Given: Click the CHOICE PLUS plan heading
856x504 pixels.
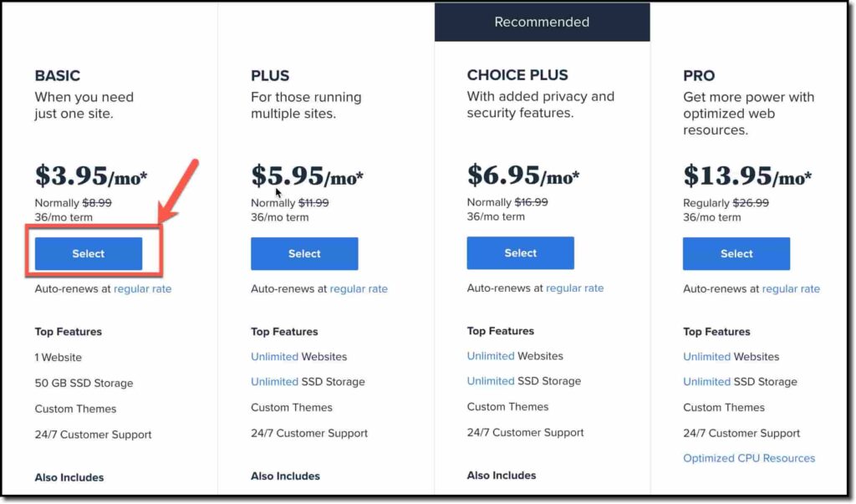Looking at the screenshot, I should (517, 75).
